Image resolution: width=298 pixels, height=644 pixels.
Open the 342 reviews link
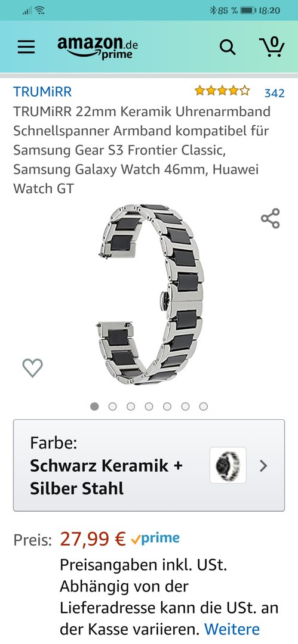(274, 93)
